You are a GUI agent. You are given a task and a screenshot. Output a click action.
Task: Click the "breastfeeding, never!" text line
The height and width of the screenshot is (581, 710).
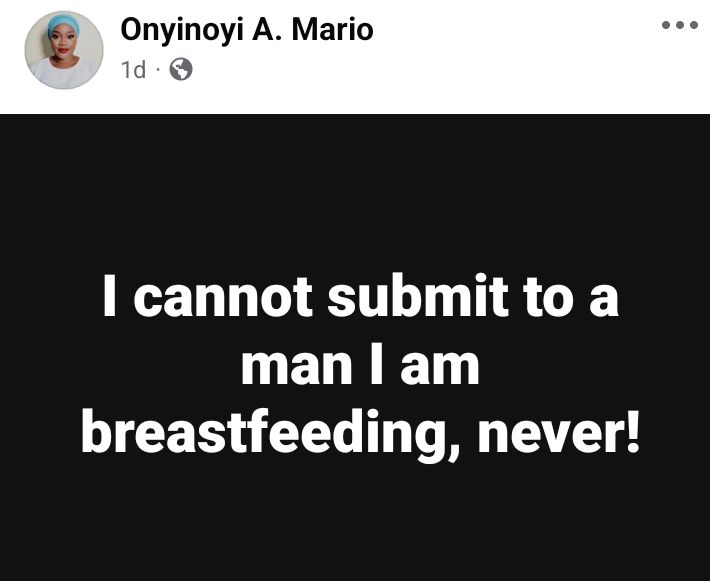(x=360, y=435)
